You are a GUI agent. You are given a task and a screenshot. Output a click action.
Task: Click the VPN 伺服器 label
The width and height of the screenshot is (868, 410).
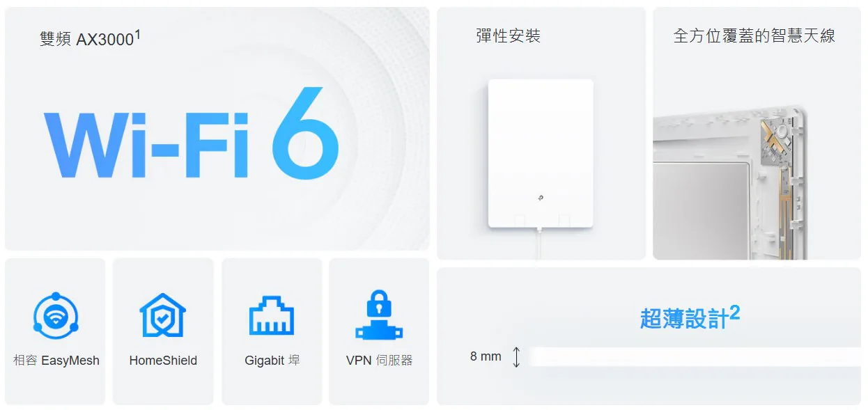(379, 361)
